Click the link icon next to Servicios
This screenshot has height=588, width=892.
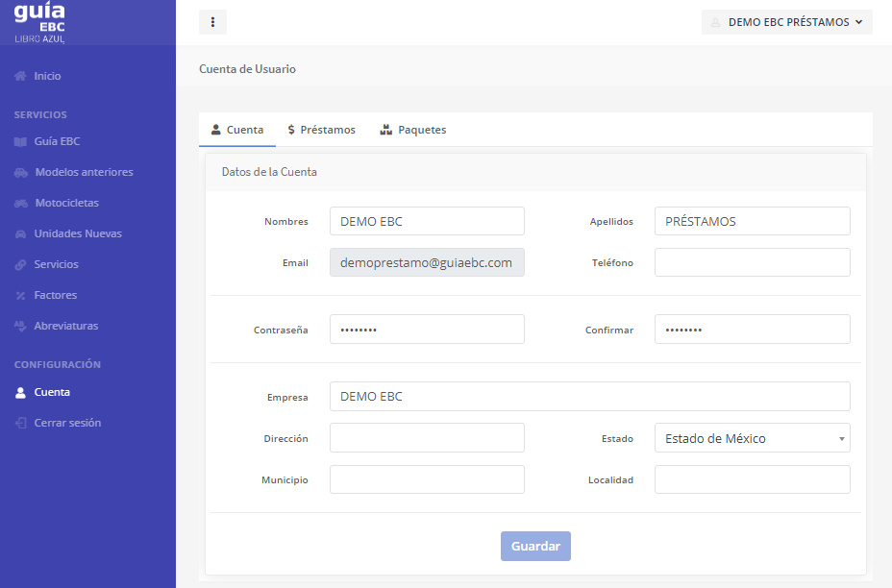(20, 264)
